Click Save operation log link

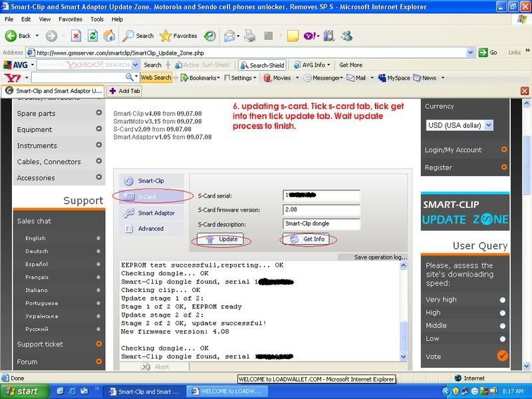(380, 257)
